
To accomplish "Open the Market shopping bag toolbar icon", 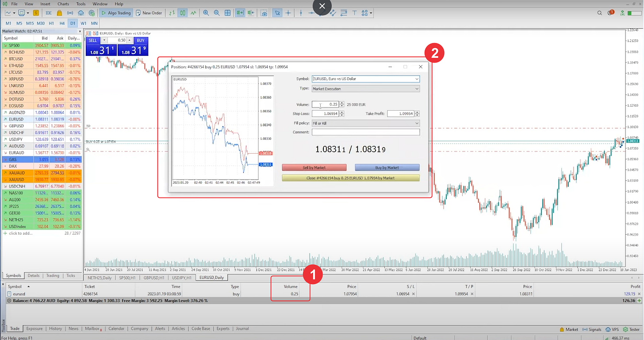I will pos(59,13).
